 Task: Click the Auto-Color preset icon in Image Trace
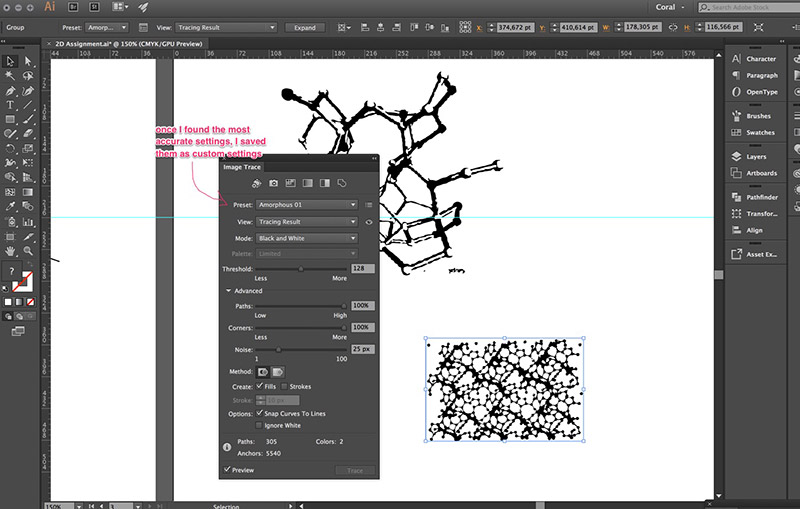[257, 183]
